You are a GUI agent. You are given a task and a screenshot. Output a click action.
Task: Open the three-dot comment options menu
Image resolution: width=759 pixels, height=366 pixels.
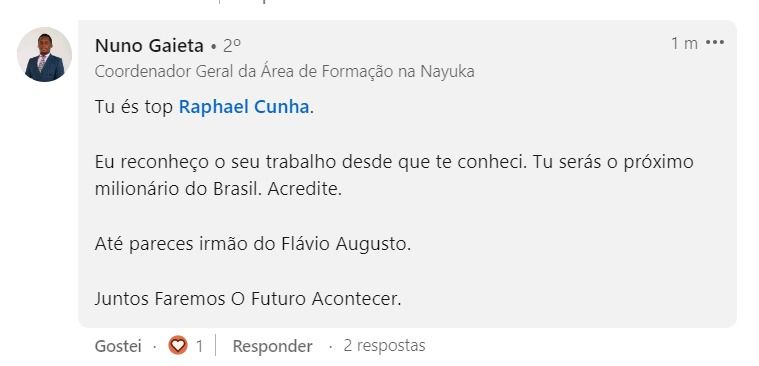point(715,43)
